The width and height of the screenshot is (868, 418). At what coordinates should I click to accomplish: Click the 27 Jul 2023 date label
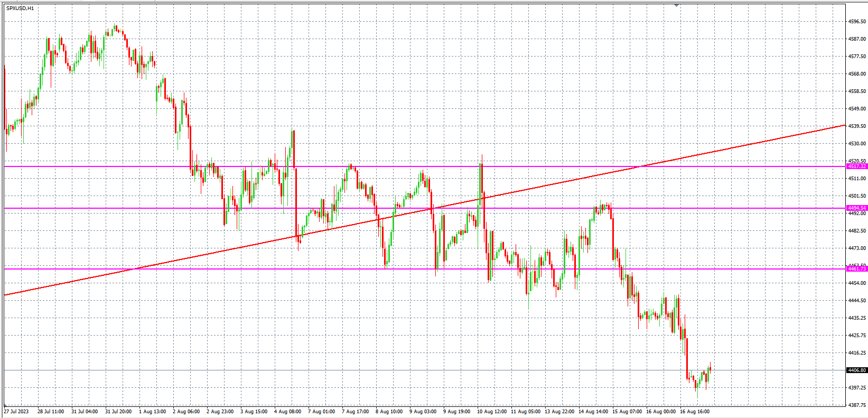pyautogui.click(x=16, y=412)
